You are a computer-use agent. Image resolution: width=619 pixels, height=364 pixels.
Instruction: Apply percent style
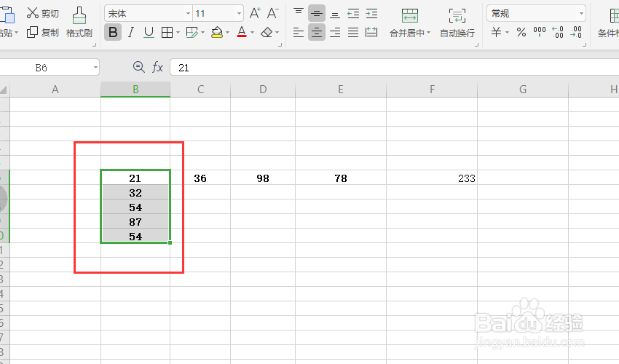point(521,32)
